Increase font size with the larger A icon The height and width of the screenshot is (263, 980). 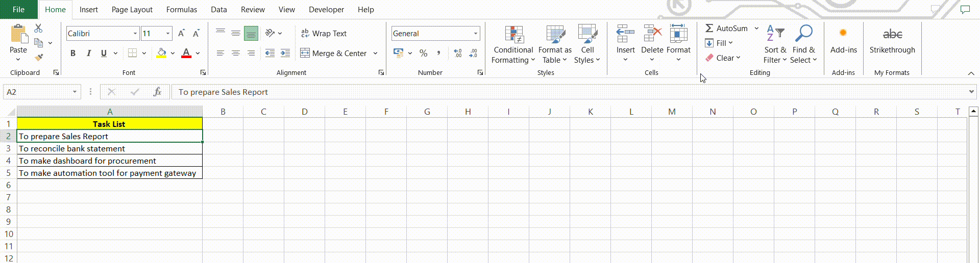tap(181, 34)
